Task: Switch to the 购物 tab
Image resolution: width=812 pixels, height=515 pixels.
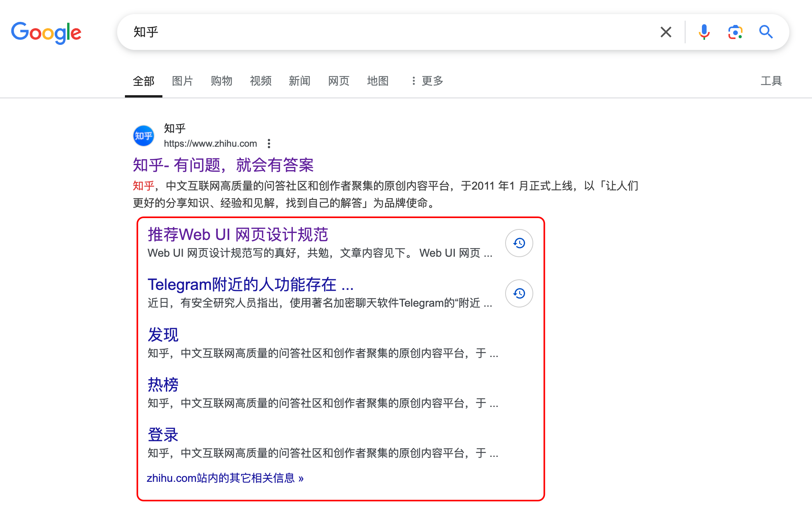Action: pyautogui.click(x=222, y=81)
